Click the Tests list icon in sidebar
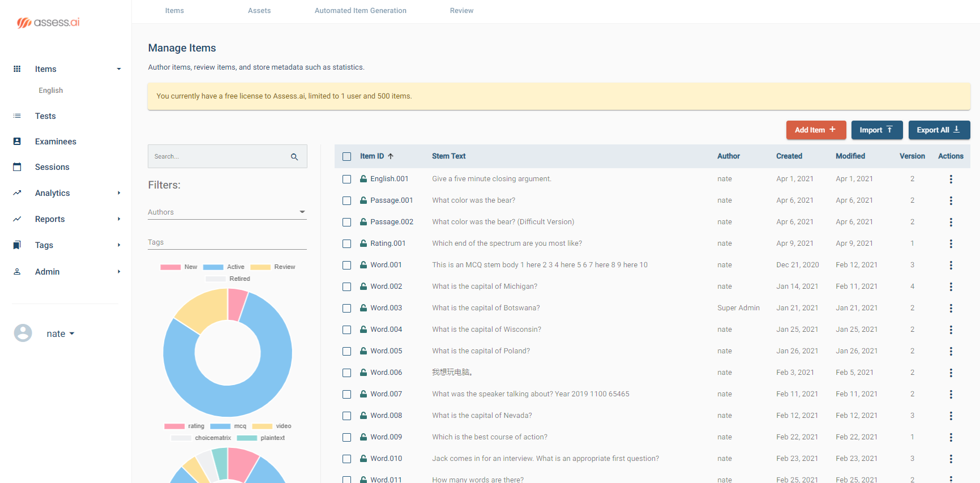The width and height of the screenshot is (980, 483). pyautogui.click(x=17, y=116)
